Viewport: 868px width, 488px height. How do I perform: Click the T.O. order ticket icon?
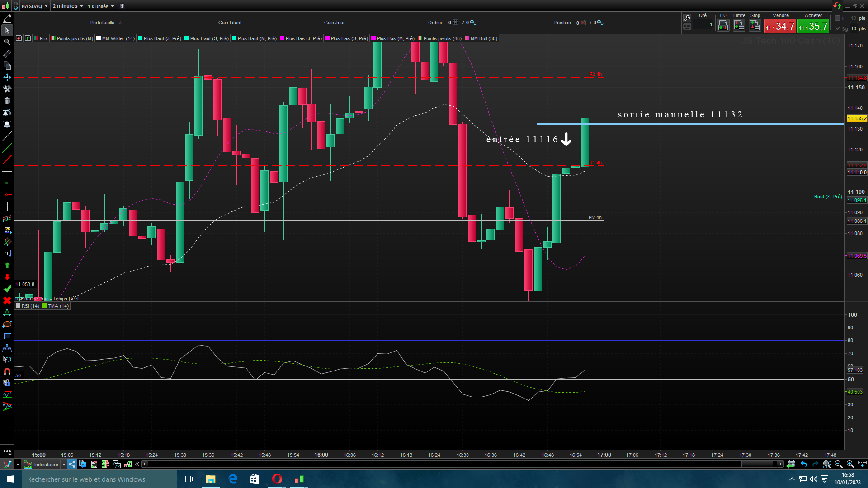(723, 26)
